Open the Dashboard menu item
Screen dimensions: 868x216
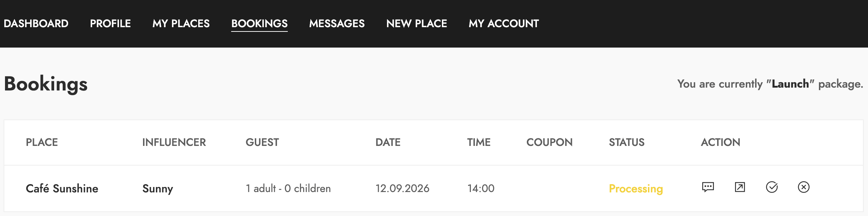coord(36,24)
